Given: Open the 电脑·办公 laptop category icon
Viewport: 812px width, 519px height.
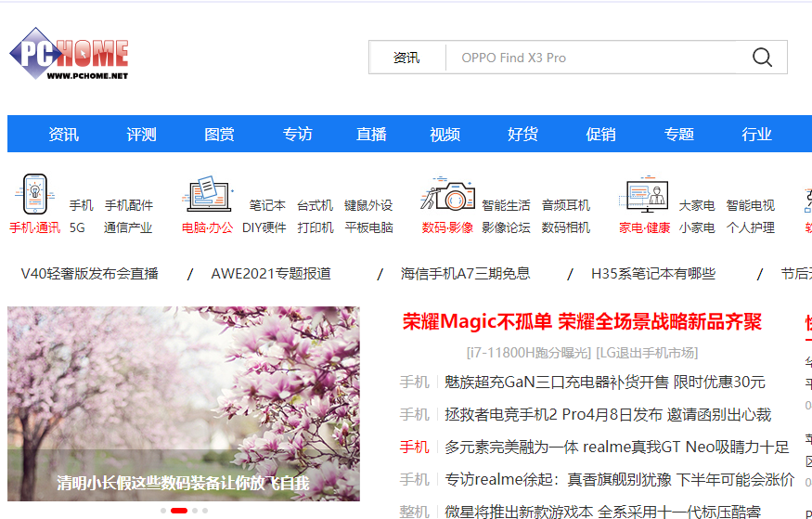Looking at the screenshot, I should pos(208,193).
